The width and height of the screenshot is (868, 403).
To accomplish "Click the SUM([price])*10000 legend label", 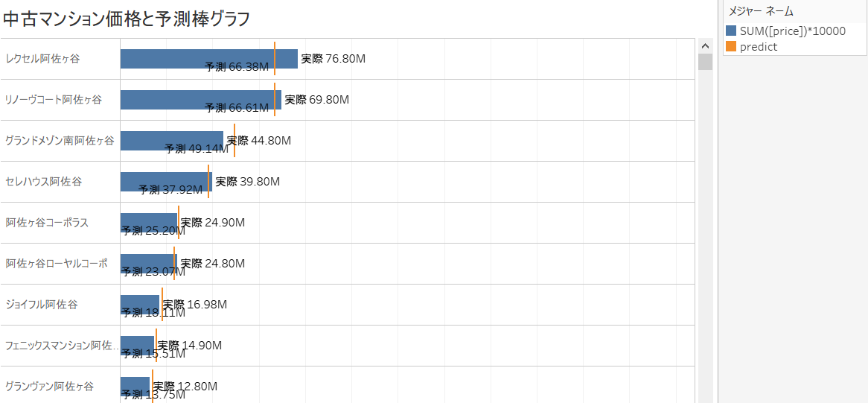I will point(793,31).
